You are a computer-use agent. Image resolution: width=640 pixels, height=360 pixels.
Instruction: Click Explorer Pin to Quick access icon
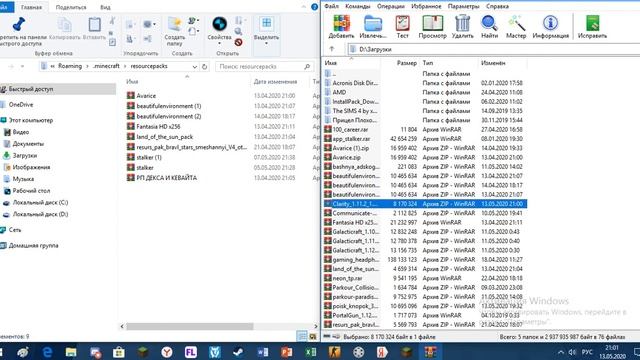click(19, 24)
